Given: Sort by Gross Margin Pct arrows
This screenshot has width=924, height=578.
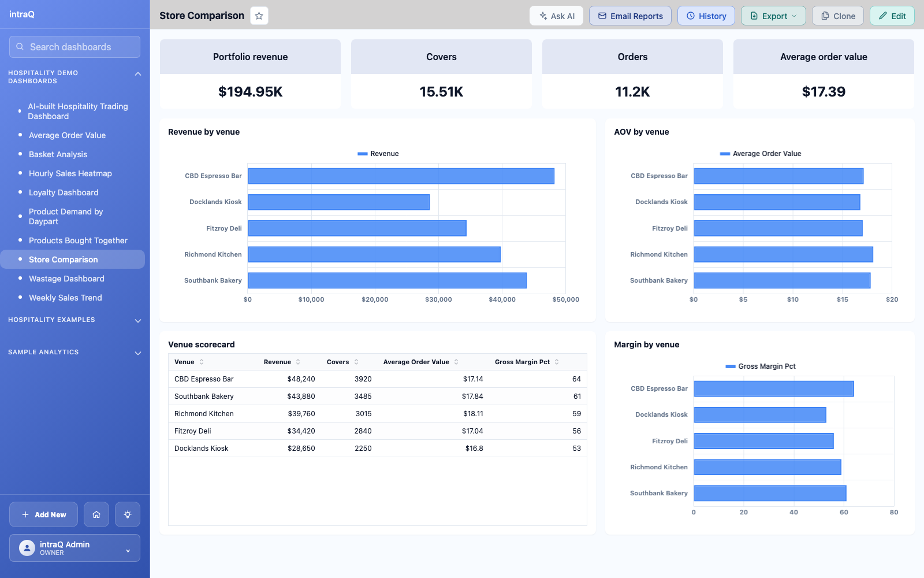Looking at the screenshot, I should tap(557, 362).
